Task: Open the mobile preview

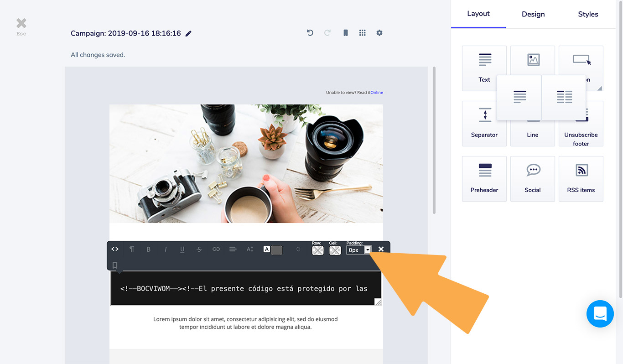Action: click(345, 33)
